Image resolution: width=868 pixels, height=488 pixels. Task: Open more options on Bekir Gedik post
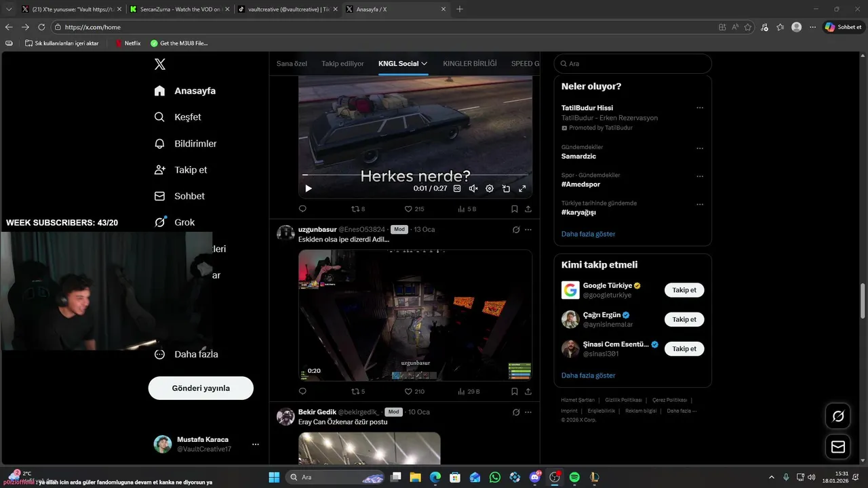pos(528,412)
